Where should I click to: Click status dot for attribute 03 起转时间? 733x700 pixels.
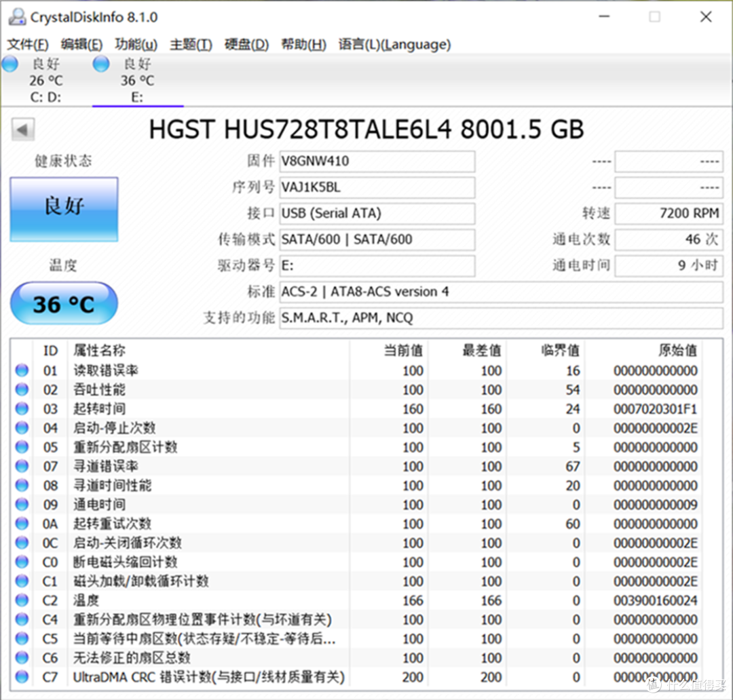pos(22,409)
